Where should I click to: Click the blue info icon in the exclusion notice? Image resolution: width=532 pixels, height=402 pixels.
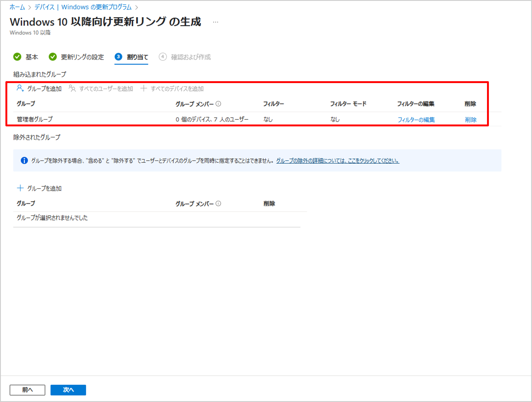pos(24,160)
